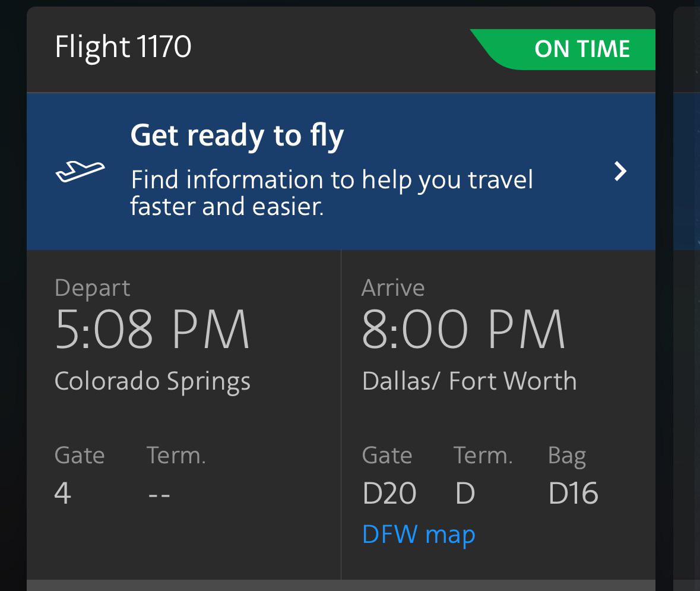Click the Depart section label
The height and width of the screenshot is (591, 700).
click(92, 287)
